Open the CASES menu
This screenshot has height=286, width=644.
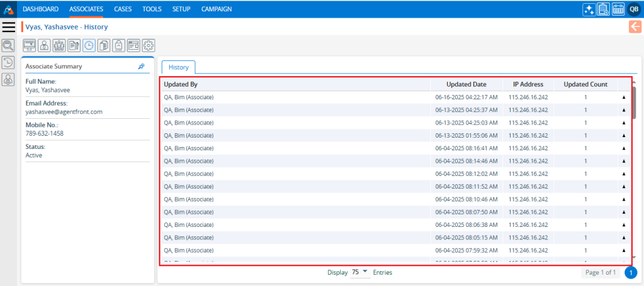tap(124, 9)
